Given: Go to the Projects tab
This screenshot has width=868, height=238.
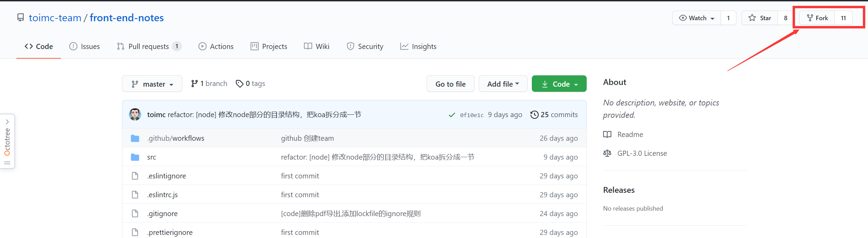Looking at the screenshot, I should 269,46.
